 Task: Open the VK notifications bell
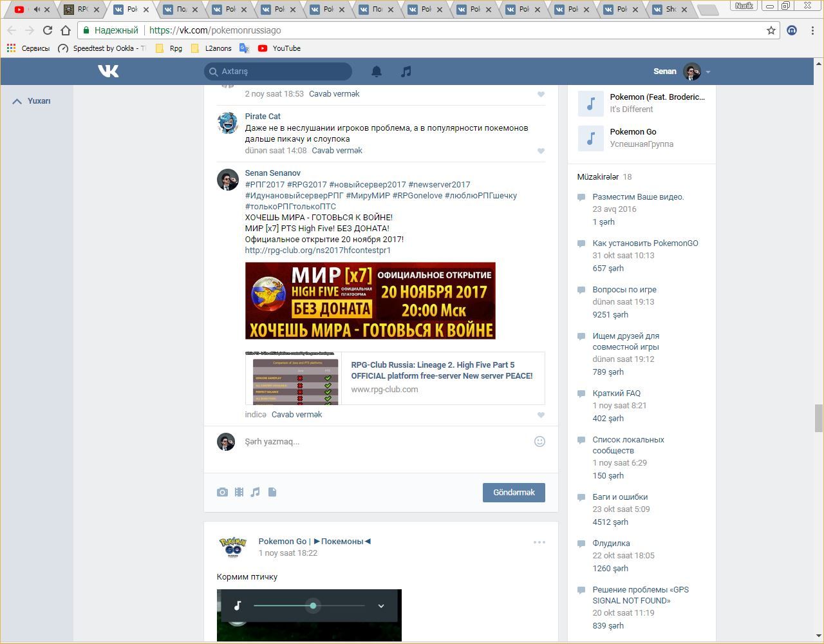[377, 71]
